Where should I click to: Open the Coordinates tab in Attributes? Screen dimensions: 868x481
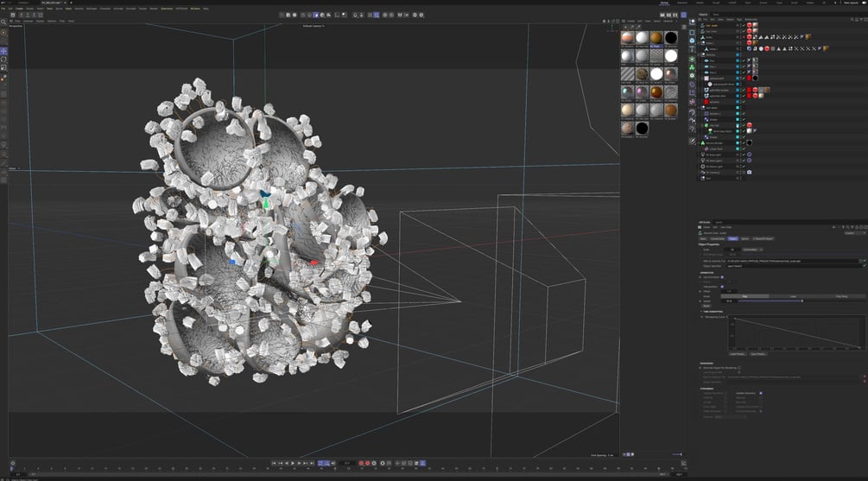tap(718, 238)
